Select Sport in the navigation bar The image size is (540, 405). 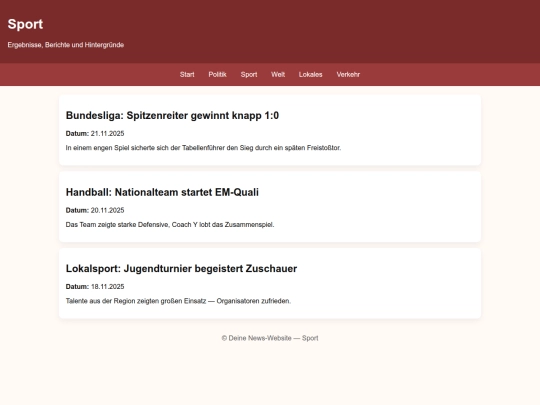[x=249, y=74]
